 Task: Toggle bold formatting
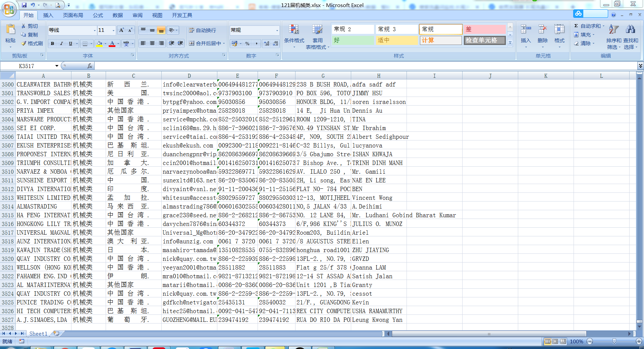[52, 44]
